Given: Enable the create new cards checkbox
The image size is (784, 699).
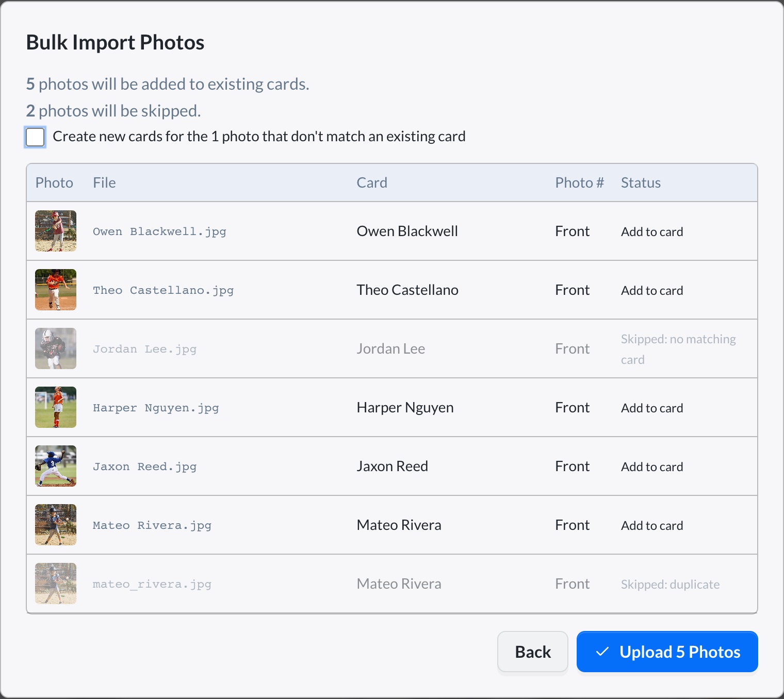Looking at the screenshot, I should click(x=35, y=137).
